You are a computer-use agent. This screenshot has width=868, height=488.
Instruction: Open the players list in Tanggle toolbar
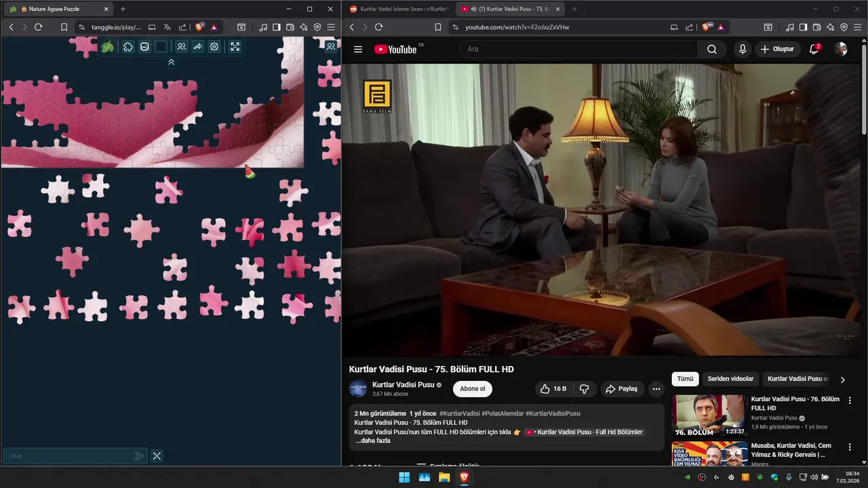(x=181, y=47)
